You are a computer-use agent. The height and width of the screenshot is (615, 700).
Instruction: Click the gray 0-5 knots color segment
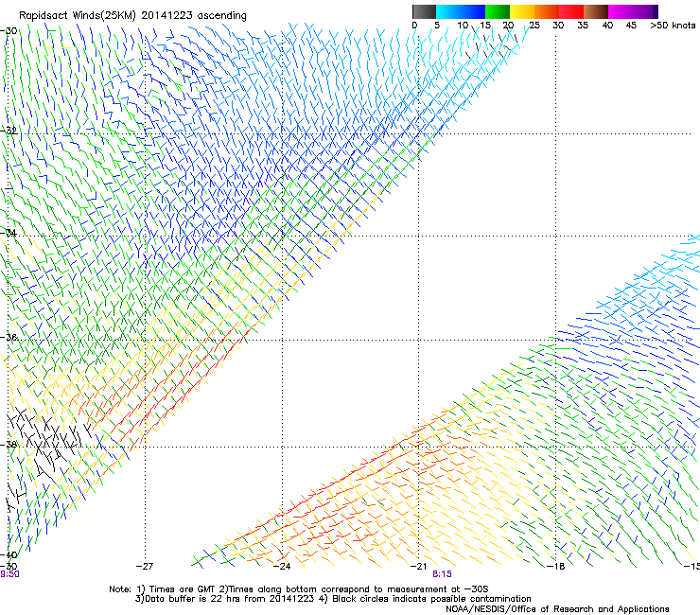click(x=424, y=11)
